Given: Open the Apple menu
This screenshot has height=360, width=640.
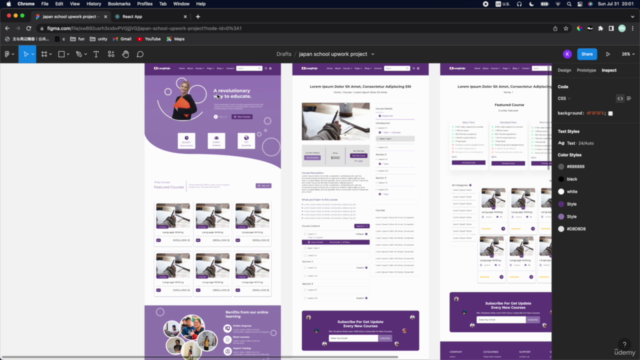Looking at the screenshot, I should 9,4.
